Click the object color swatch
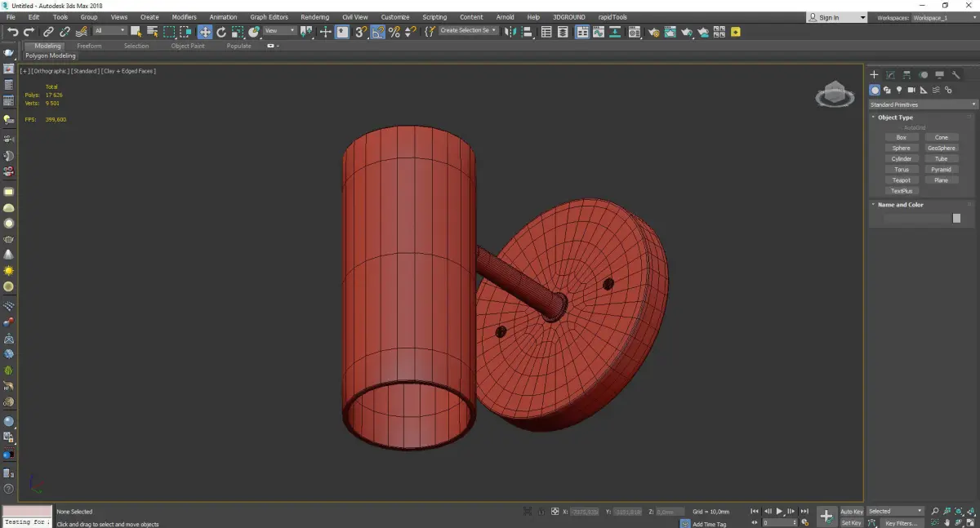 pos(956,219)
